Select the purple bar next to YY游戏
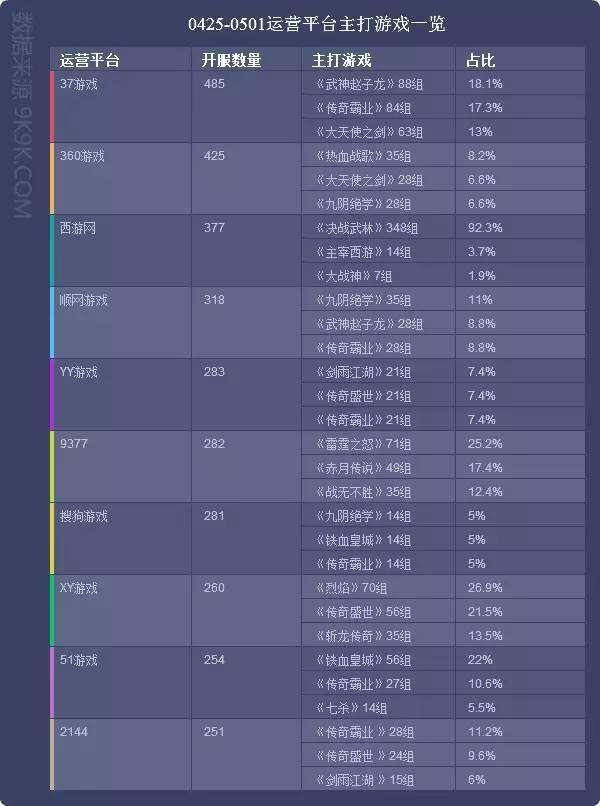This screenshot has height=806, width=600. click(x=52, y=395)
